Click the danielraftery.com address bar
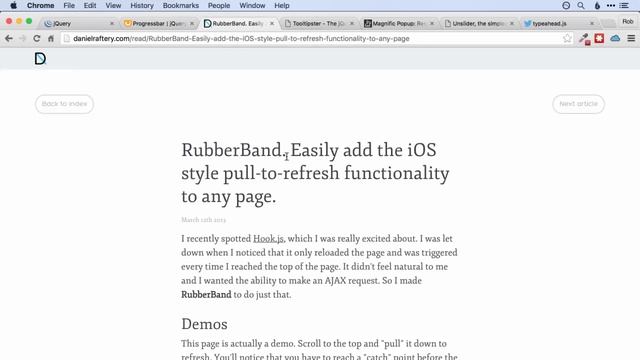Screen dimensions: 640x360 pyautogui.click(x=316, y=38)
